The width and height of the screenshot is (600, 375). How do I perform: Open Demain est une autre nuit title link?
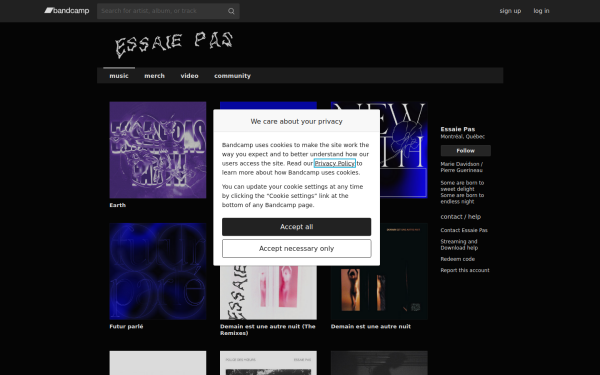click(371, 326)
